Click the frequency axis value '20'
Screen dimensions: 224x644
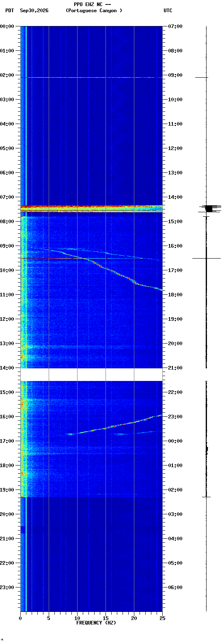(134, 618)
